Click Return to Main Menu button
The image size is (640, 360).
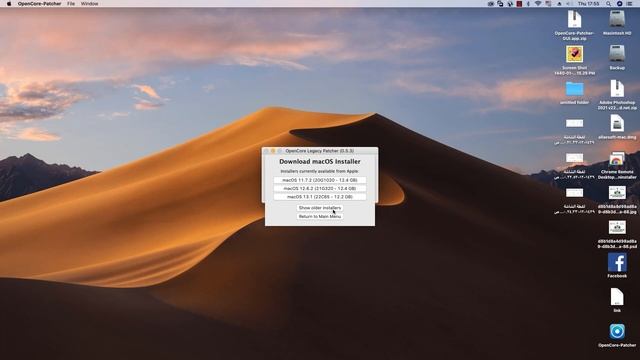(x=320, y=216)
